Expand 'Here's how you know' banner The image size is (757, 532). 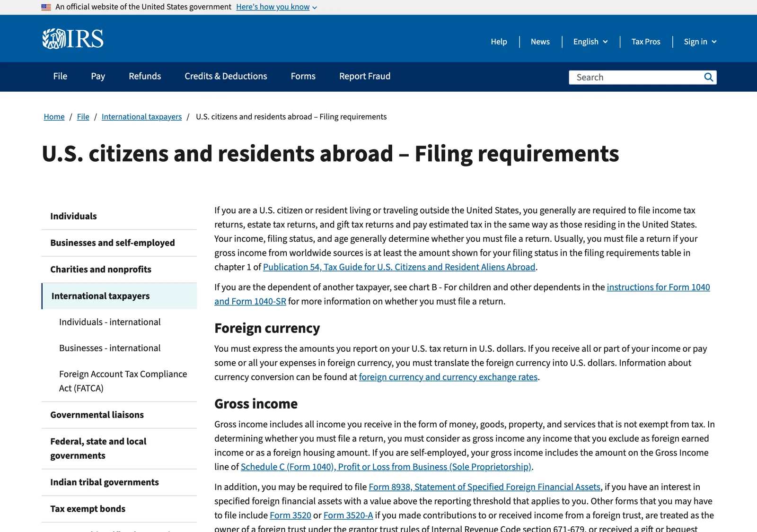[276, 7]
